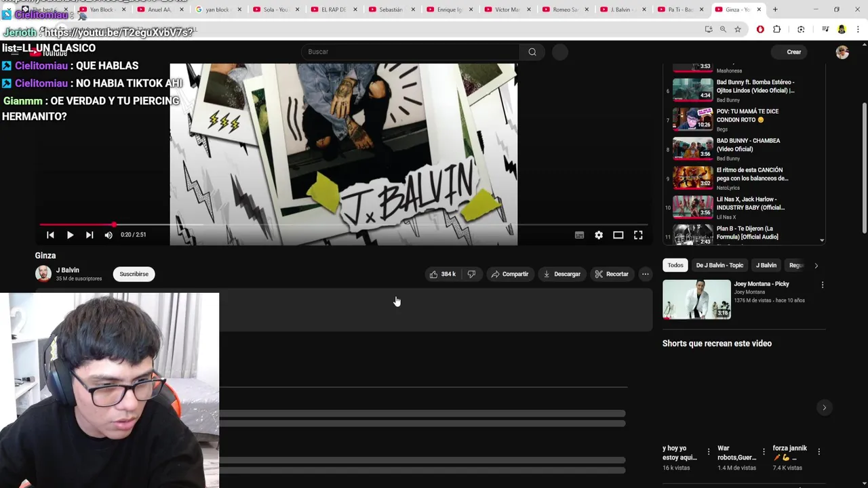Toggle subtitles on the player
The height and width of the screenshot is (488, 868).
[x=579, y=235]
